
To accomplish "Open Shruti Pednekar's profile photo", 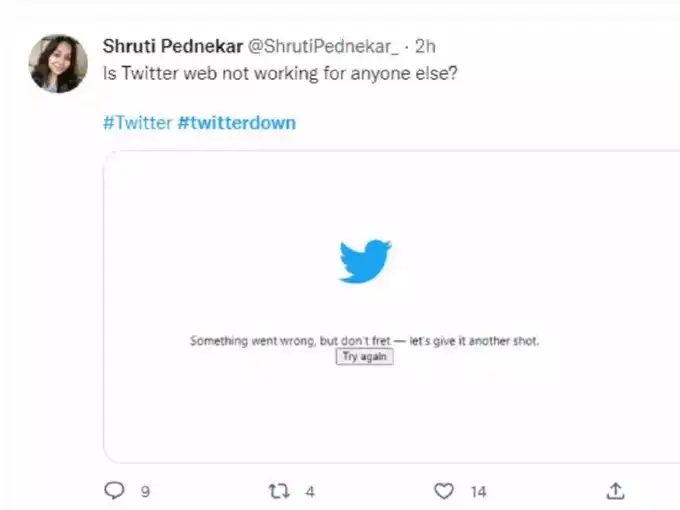I will coord(57,63).
